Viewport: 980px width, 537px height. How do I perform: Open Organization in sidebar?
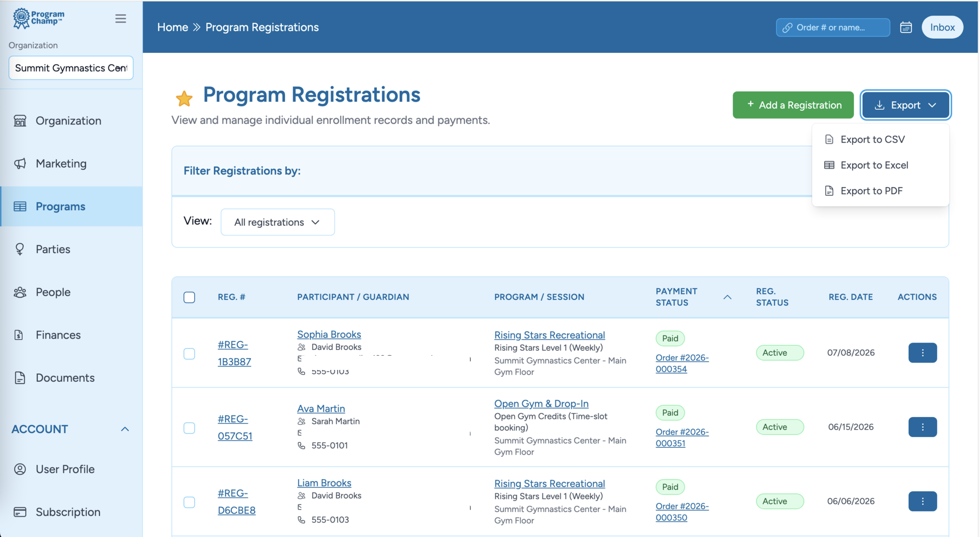[x=72, y=121]
